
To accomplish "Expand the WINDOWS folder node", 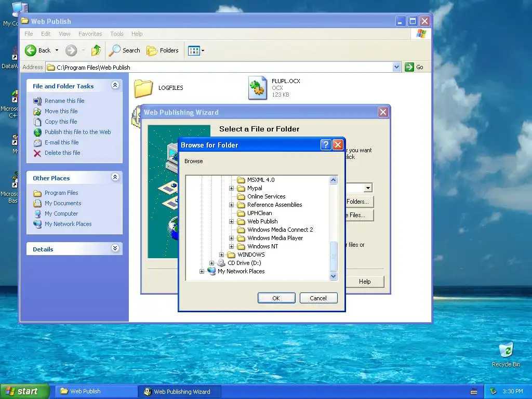I will pyautogui.click(x=221, y=255).
